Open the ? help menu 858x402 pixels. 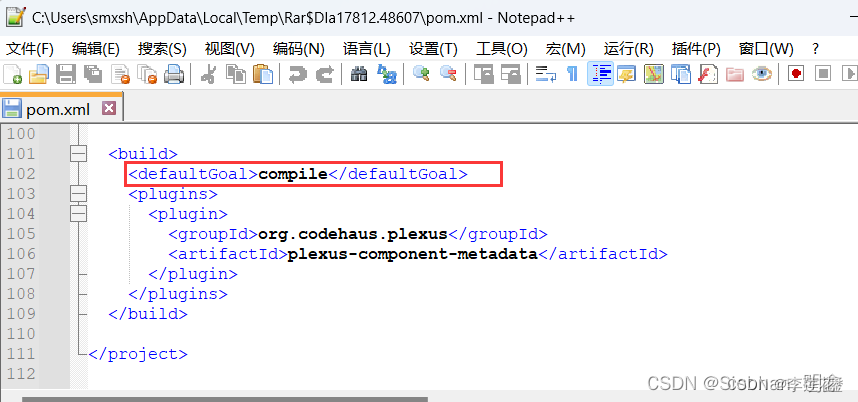(815, 49)
